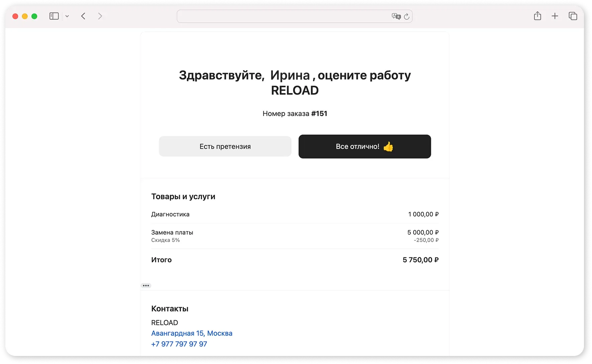592x364 pixels.
Task: Click the forward navigation arrow
Action: point(100,16)
